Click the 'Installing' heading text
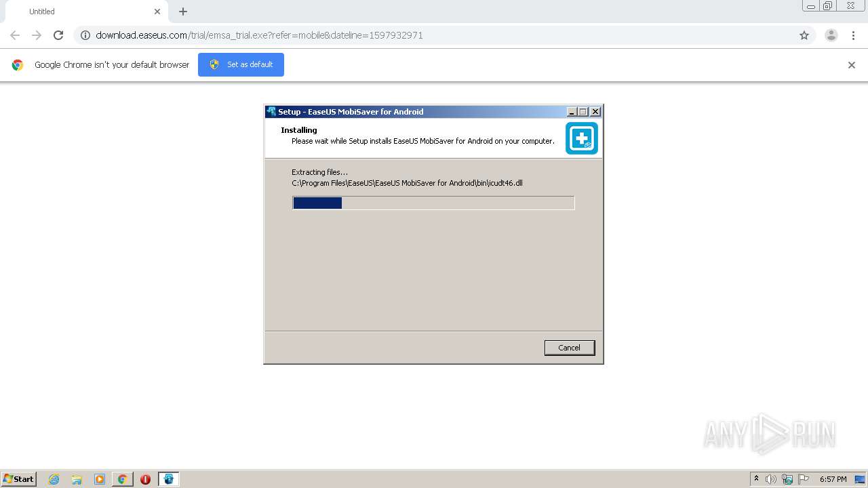The height and width of the screenshot is (488, 868). [299, 130]
